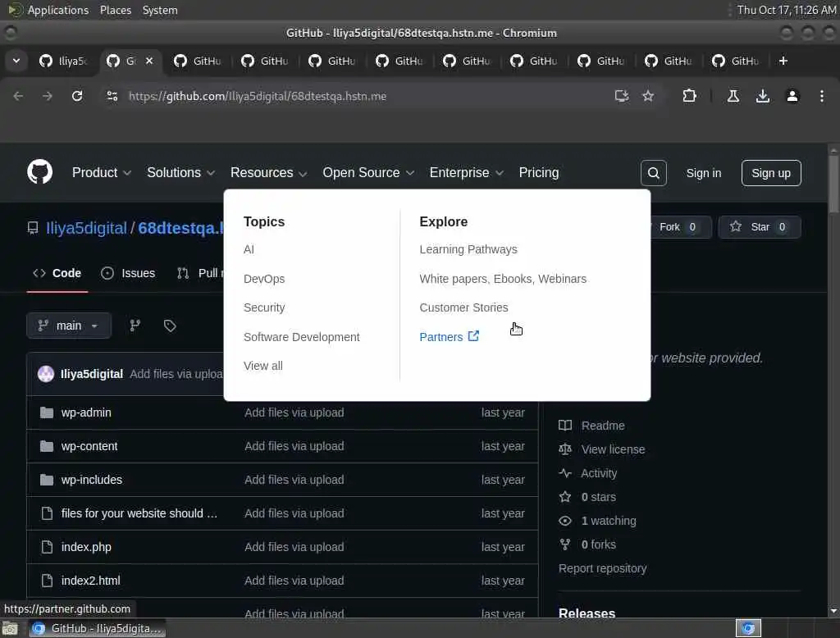Viewport: 840px width, 638px height.
Task: Select AI under Topics
Action: tap(249, 249)
